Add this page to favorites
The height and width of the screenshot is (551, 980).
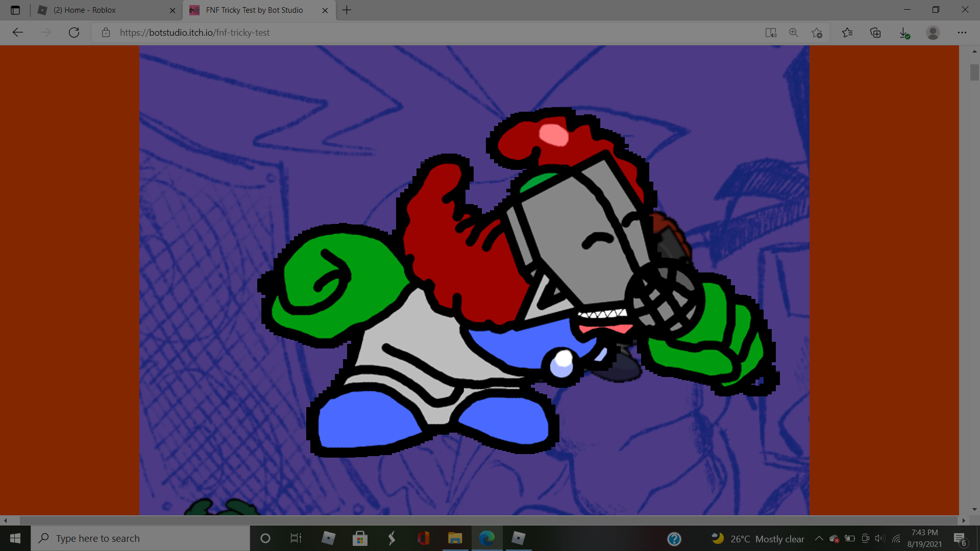tap(817, 33)
